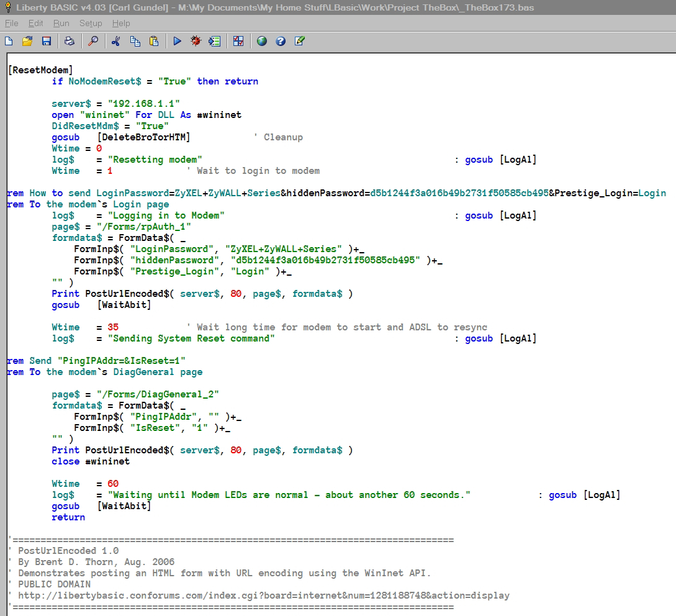Print the code using the printer icon
The height and width of the screenshot is (616, 676).
click(x=70, y=41)
